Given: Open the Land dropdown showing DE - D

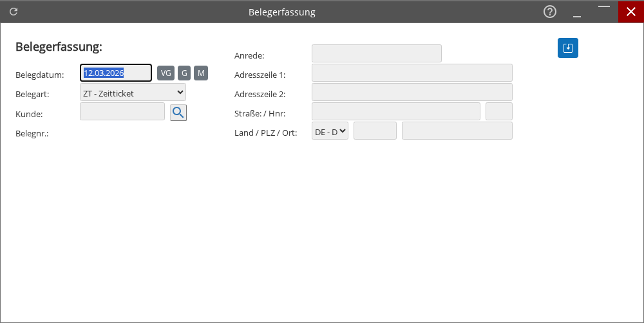Looking at the screenshot, I should click(330, 131).
